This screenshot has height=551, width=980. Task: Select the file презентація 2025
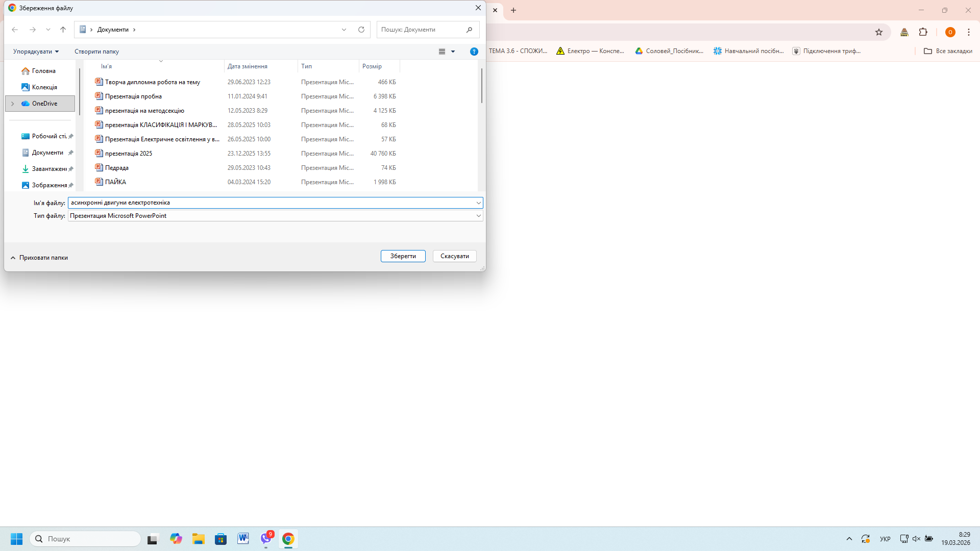[129, 154]
